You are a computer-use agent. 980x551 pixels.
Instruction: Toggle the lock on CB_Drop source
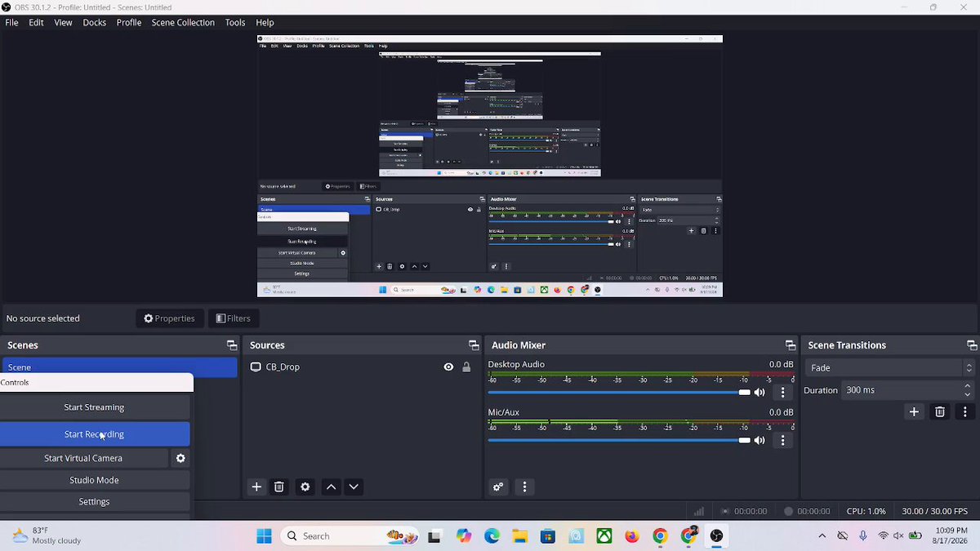click(466, 367)
